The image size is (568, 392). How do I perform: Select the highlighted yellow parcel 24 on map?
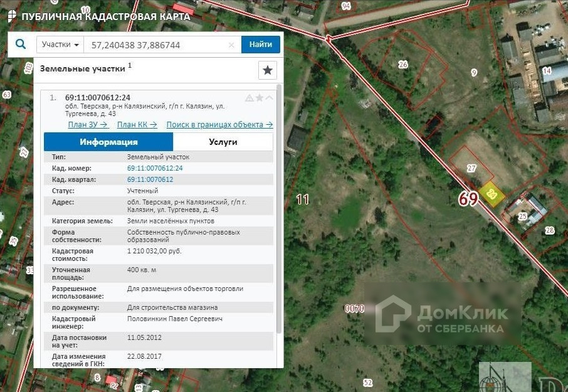click(x=492, y=194)
